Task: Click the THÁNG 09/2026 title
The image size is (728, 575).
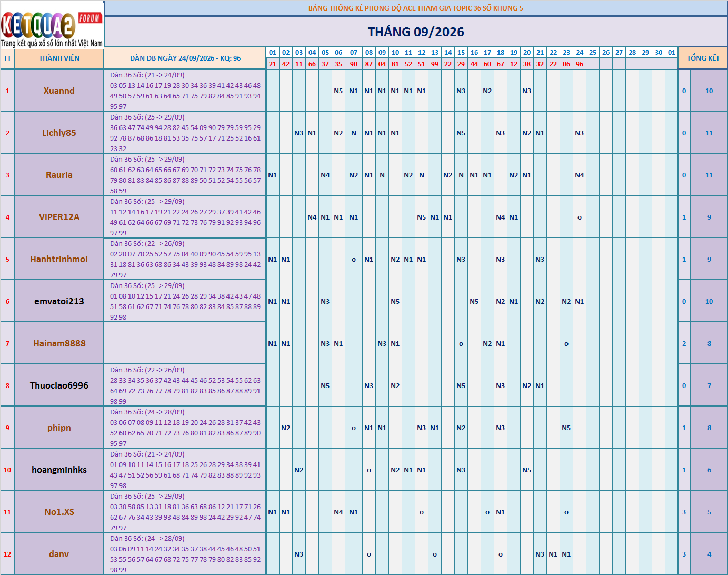Action: (x=416, y=32)
